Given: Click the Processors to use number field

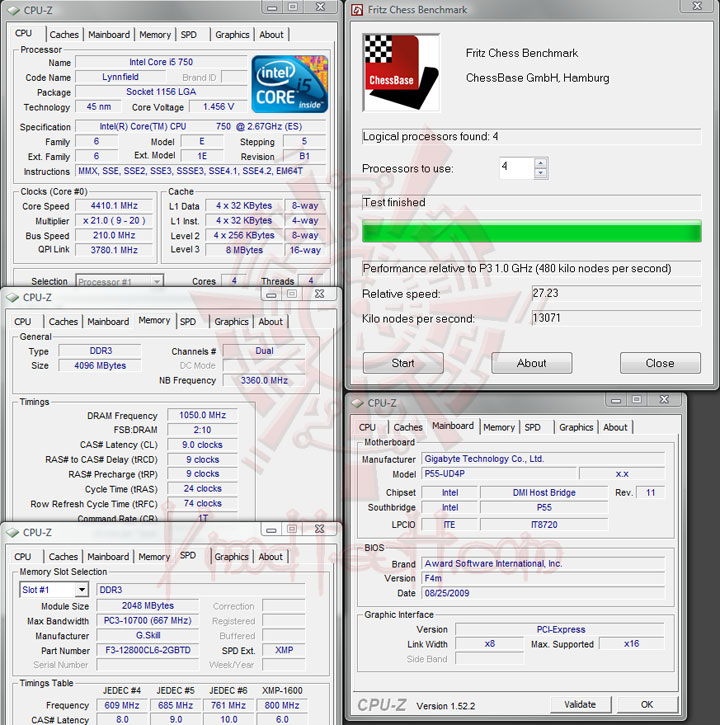Looking at the screenshot, I should pos(517,168).
